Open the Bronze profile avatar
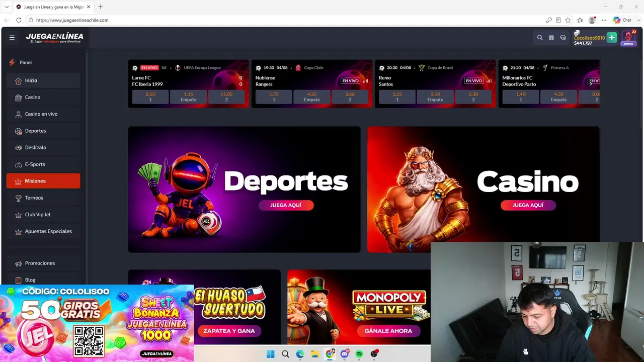Viewport: 644px width, 362px height. pos(628,38)
